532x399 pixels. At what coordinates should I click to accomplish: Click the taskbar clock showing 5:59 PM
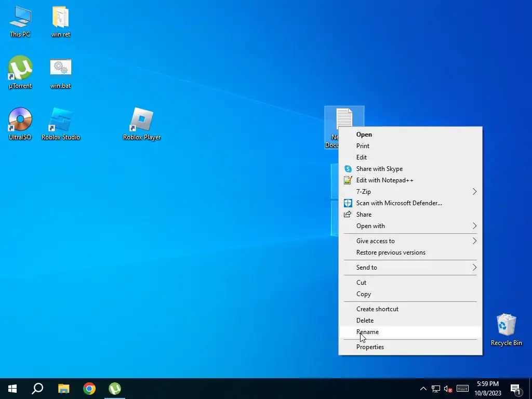tap(488, 389)
